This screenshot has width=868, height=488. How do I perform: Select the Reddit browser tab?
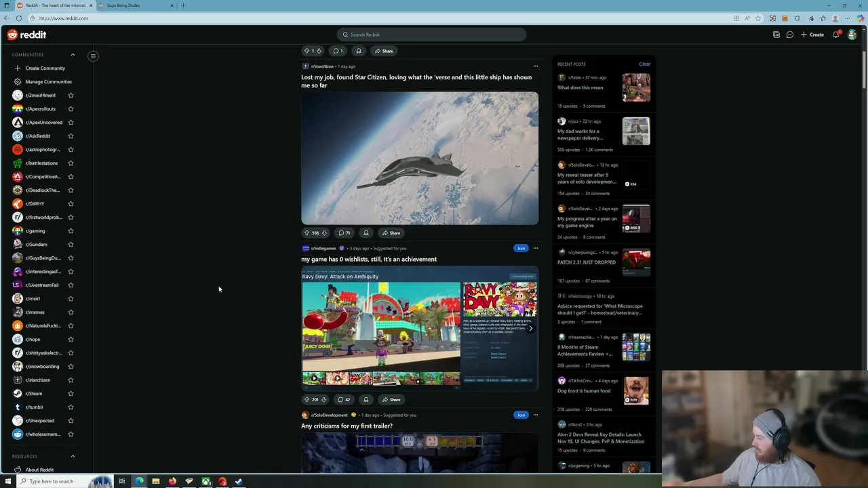click(x=54, y=5)
